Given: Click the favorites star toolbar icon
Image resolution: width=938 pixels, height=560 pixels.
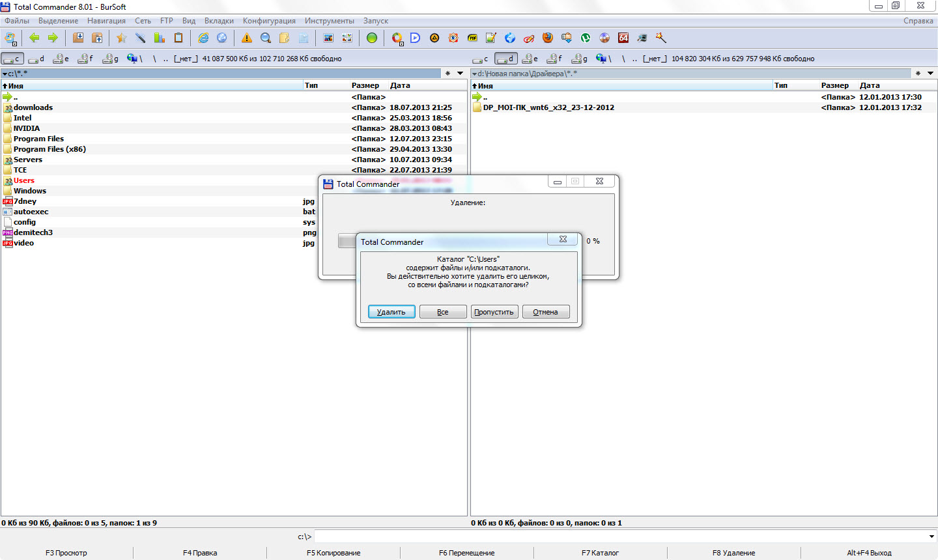Looking at the screenshot, I should [121, 38].
